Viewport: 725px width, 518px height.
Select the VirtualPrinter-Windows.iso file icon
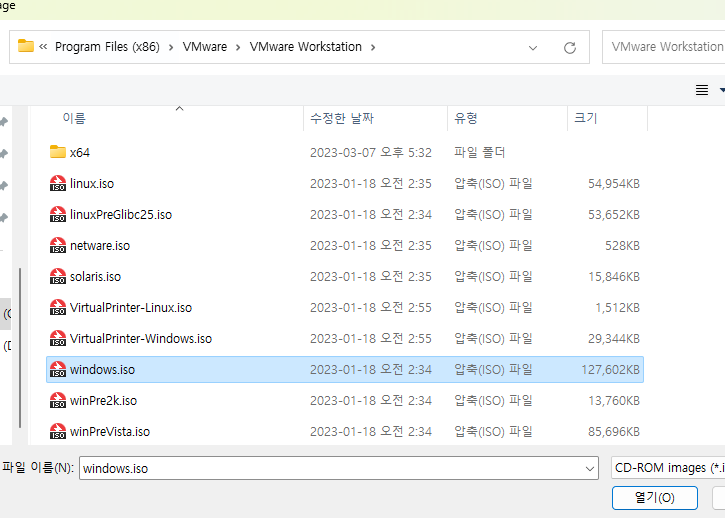58,338
